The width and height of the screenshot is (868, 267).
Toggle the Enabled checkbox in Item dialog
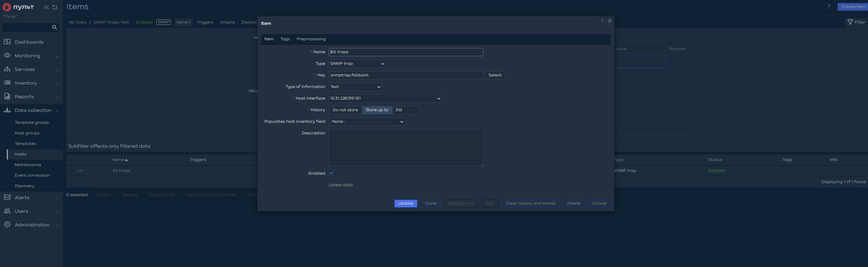click(x=331, y=173)
